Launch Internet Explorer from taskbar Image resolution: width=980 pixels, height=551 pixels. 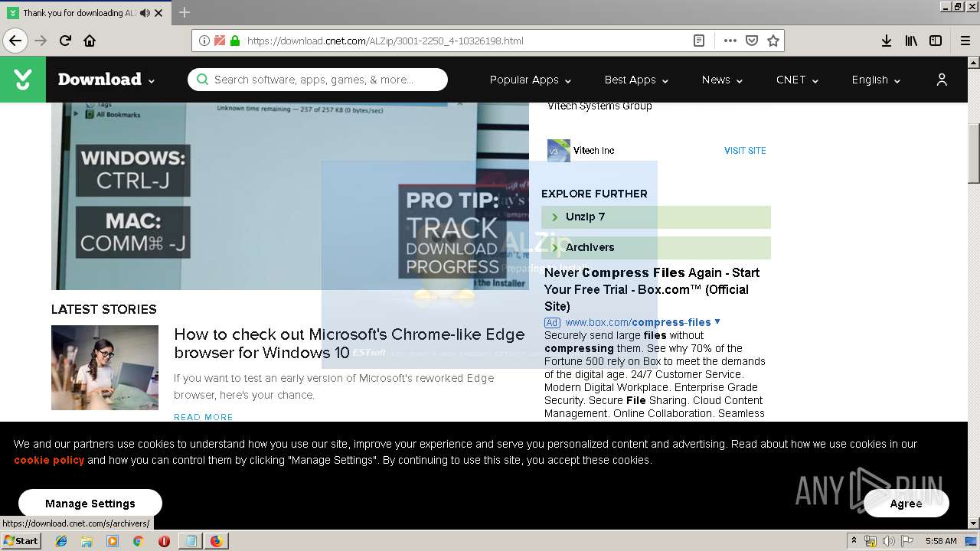tap(61, 541)
